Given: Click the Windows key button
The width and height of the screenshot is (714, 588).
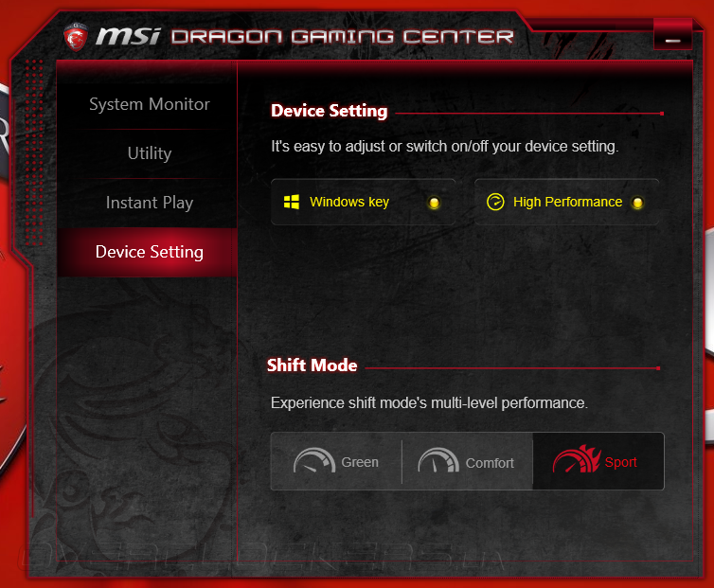Looking at the screenshot, I should coord(363,202).
